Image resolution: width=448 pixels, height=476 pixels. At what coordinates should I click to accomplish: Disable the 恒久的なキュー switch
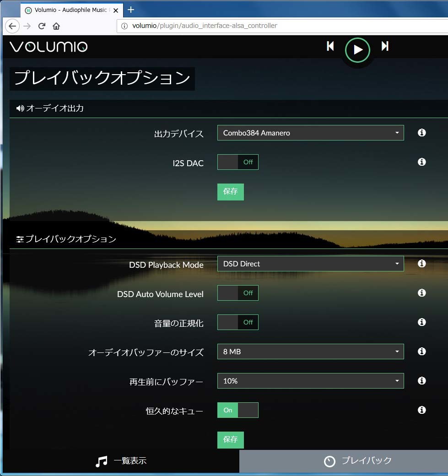pyautogui.click(x=237, y=410)
